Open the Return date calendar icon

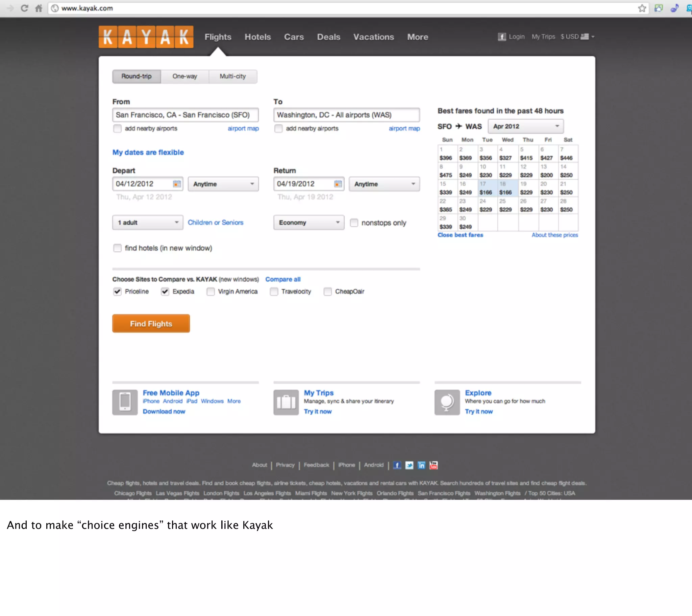pyautogui.click(x=338, y=184)
